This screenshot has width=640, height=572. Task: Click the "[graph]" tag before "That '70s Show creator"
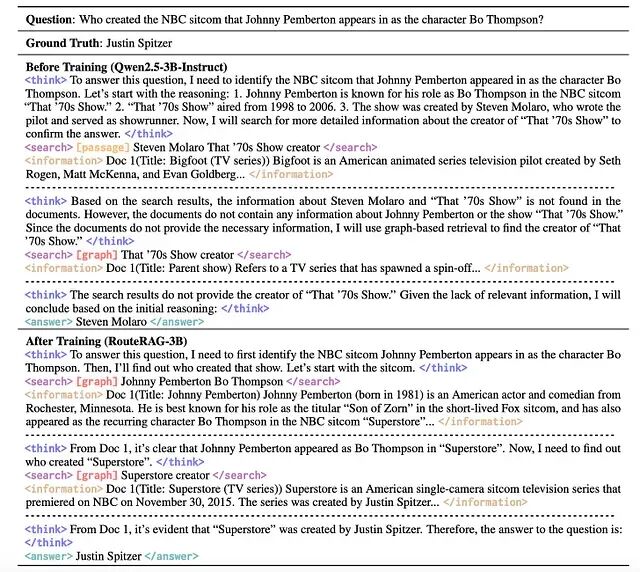[x=97, y=255]
